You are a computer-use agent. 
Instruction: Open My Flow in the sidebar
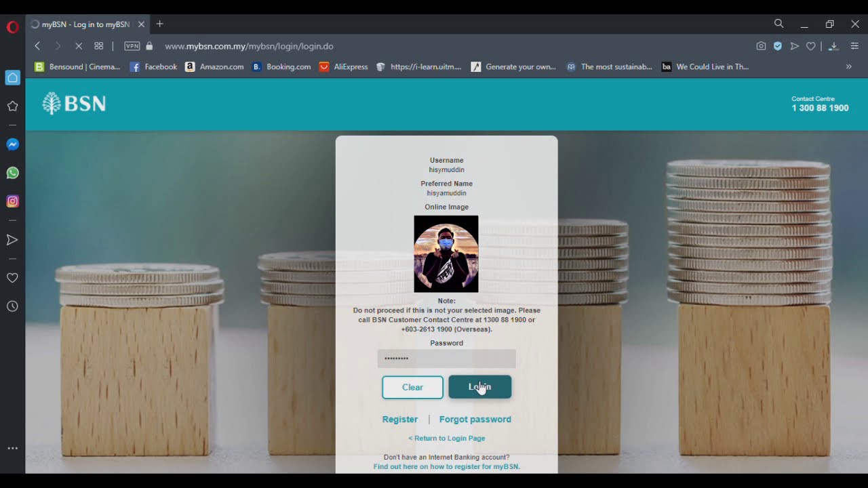tap(12, 240)
